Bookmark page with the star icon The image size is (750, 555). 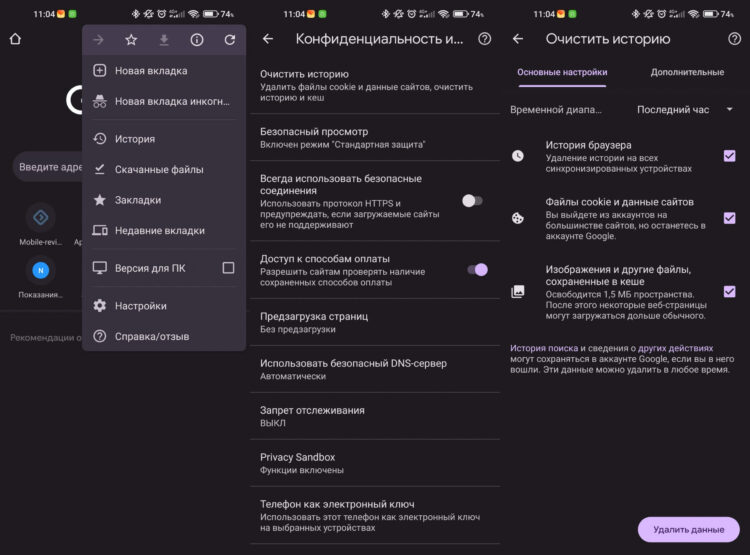tap(131, 40)
